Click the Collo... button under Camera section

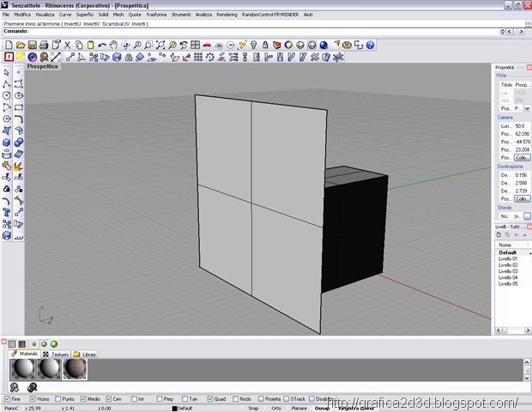click(522, 158)
